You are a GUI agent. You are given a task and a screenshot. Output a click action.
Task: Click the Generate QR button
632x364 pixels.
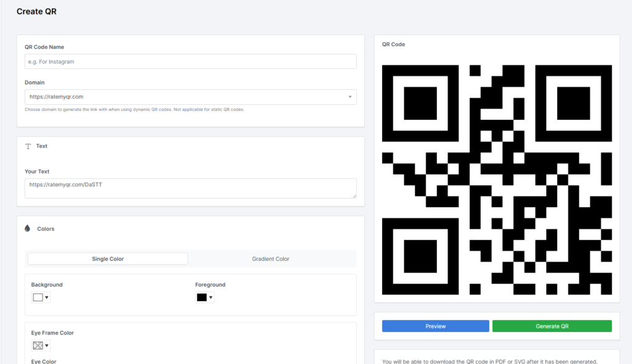[552, 326]
